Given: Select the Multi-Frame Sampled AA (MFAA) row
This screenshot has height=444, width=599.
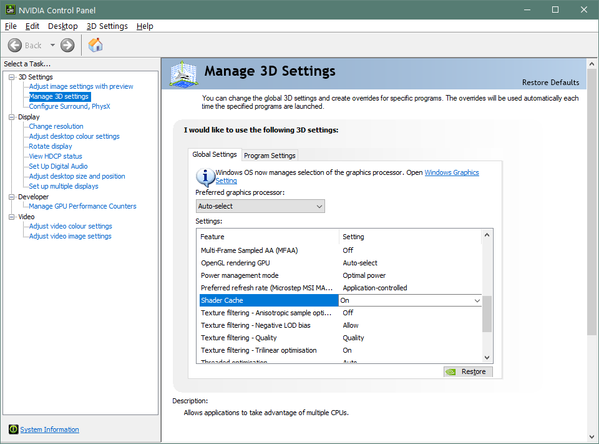Looking at the screenshot, I should pos(340,250).
